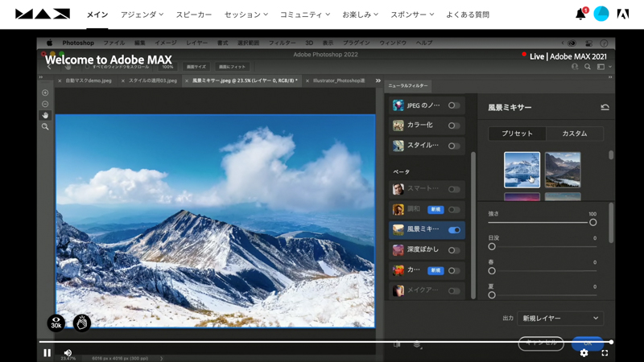644x362 pixels.
Task: Click the 画面にフィット button
Action: [x=232, y=67]
